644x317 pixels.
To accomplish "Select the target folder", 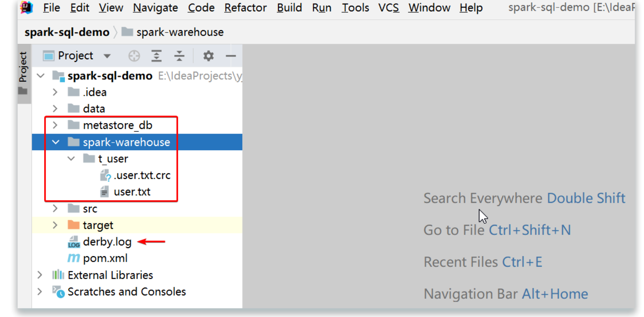I will 98,225.
